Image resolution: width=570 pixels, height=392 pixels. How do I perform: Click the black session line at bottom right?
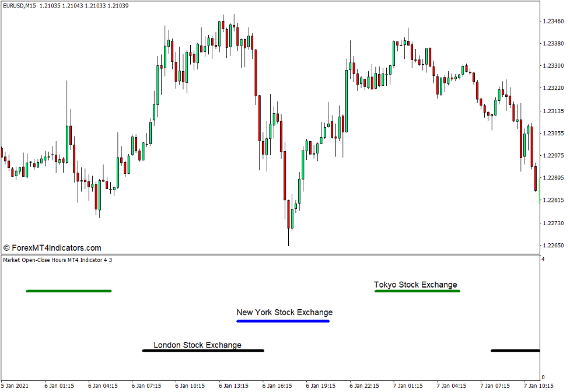pos(515,351)
